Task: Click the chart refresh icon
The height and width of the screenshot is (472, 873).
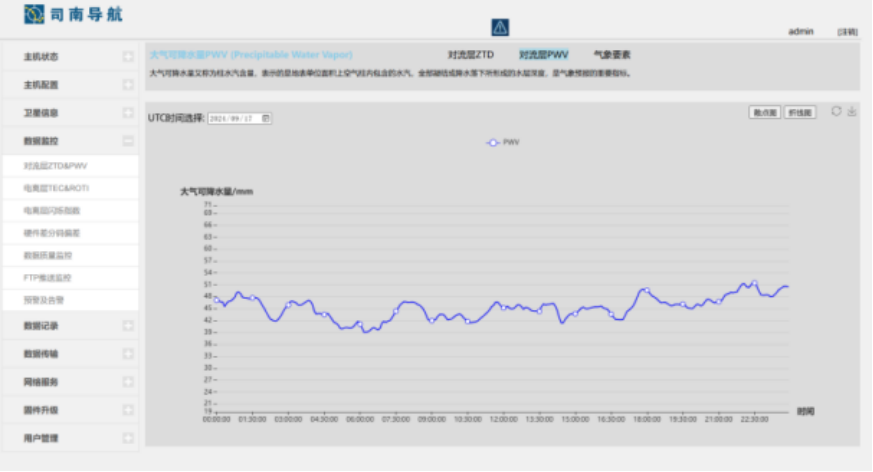Action: pyautogui.click(x=836, y=111)
